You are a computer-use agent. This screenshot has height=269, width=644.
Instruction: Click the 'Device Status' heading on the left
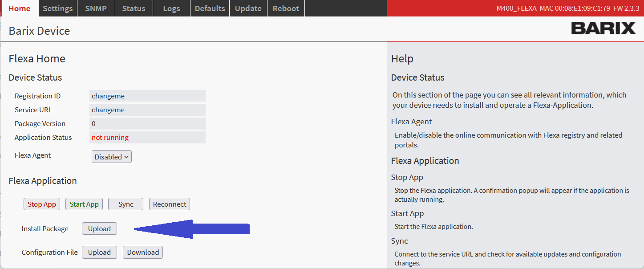pyautogui.click(x=35, y=77)
